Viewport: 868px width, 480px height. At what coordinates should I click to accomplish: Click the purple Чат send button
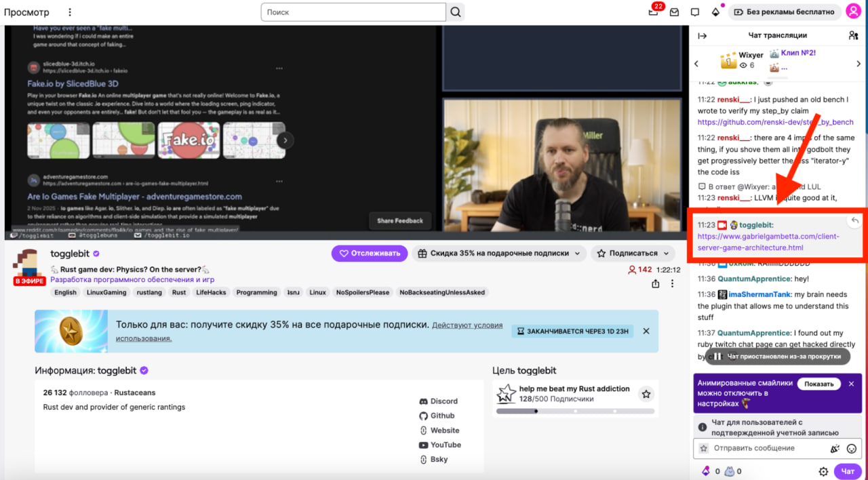click(848, 471)
